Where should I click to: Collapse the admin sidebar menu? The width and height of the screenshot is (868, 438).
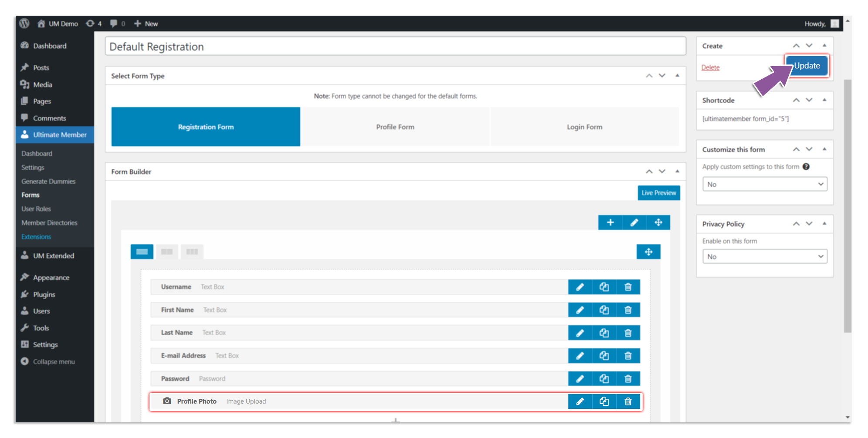(54, 361)
